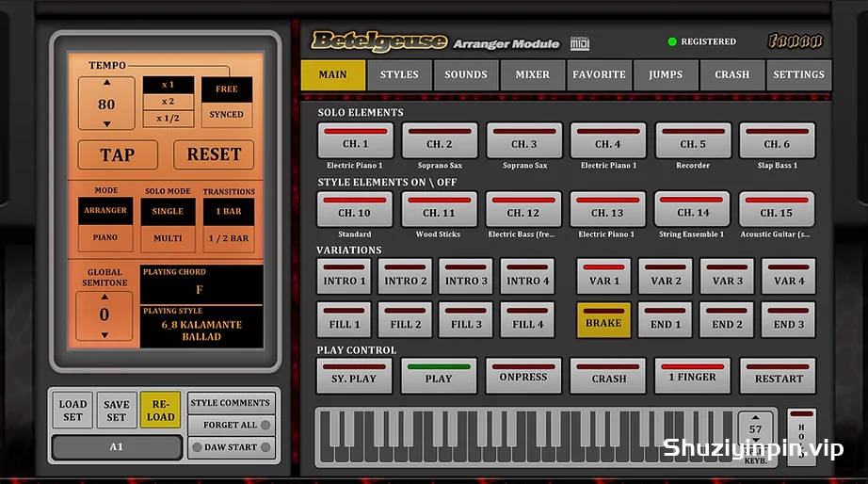Switch mode to PIANO

(x=105, y=237)
